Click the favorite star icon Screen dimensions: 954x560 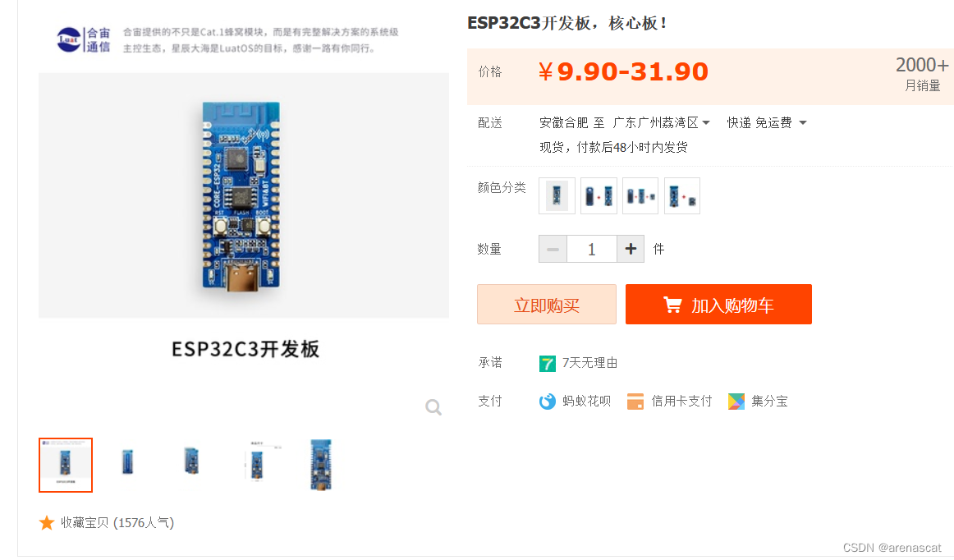pyautogui.click(x=46, y=522)
